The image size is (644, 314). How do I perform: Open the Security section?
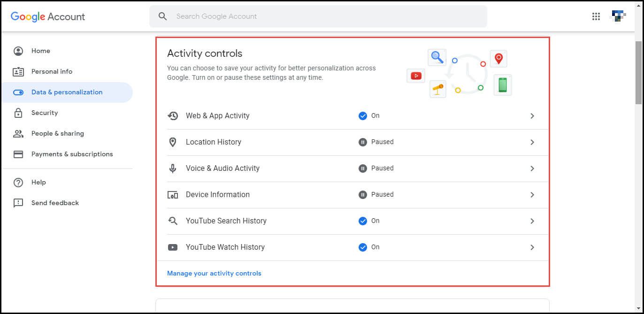(67, 113)
